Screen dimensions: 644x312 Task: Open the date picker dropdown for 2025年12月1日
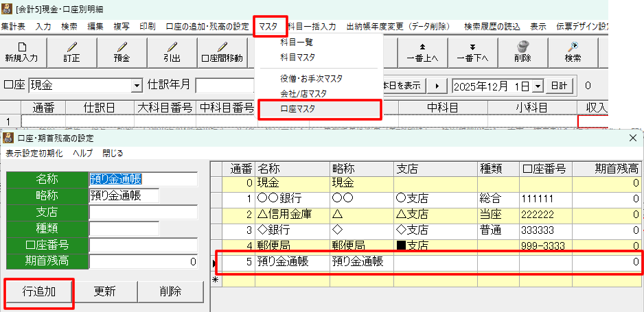click(537, 86)
